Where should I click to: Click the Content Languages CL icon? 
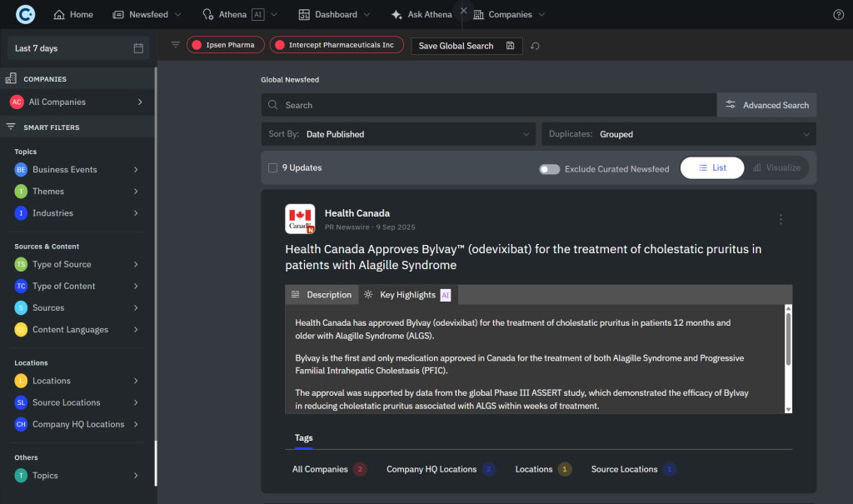click(21, 329)
